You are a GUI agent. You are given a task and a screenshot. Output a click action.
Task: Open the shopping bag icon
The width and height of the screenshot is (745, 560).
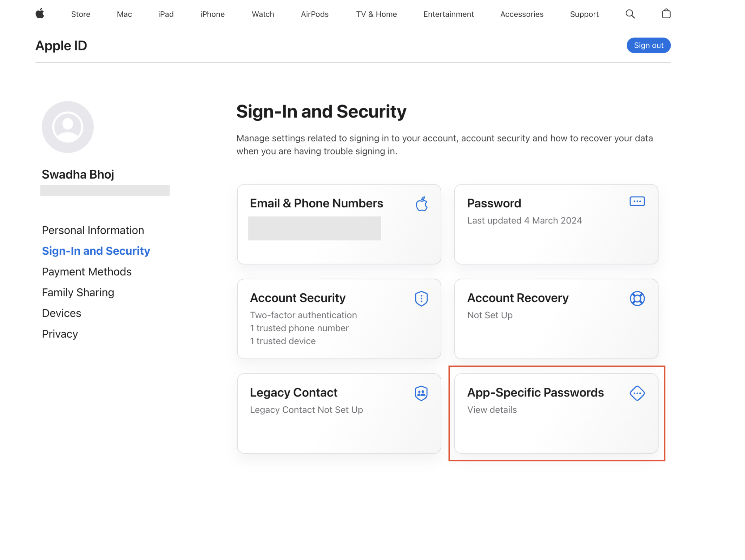666,14
